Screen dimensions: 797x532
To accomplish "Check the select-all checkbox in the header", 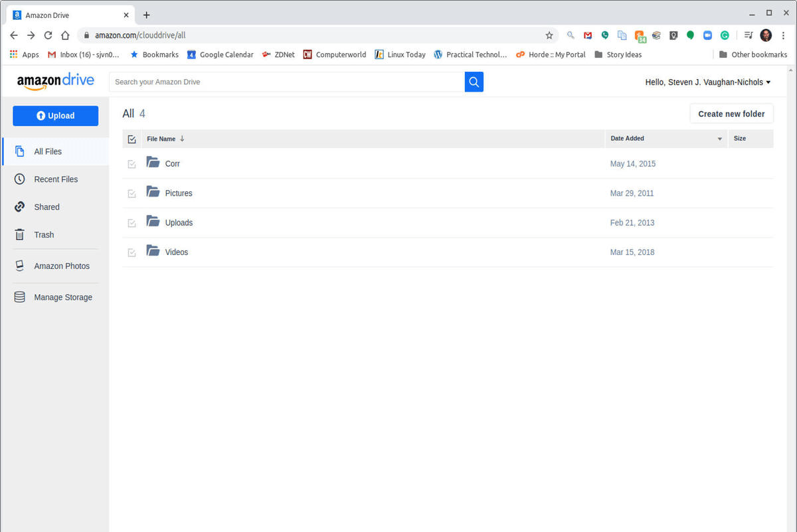I will [x=132, y=139].
